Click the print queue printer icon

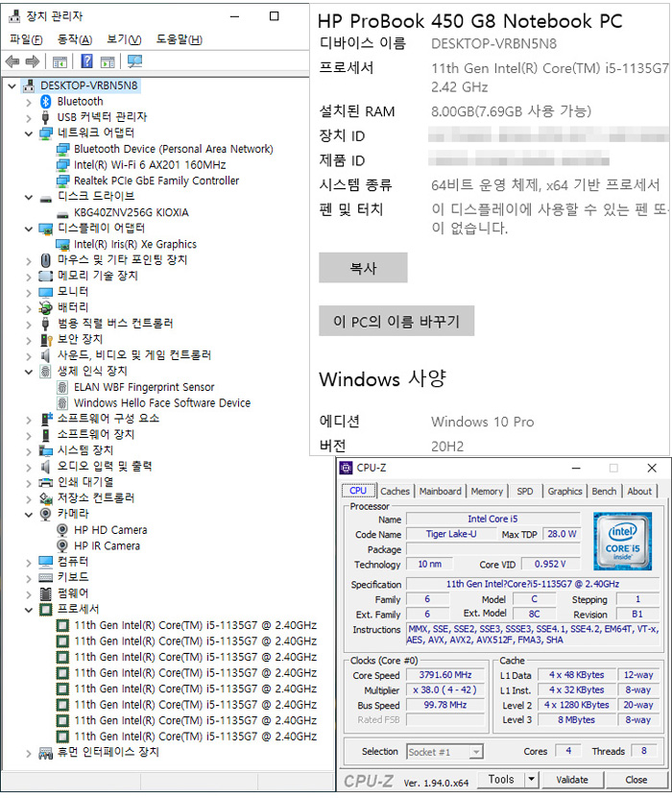(46, 482)
